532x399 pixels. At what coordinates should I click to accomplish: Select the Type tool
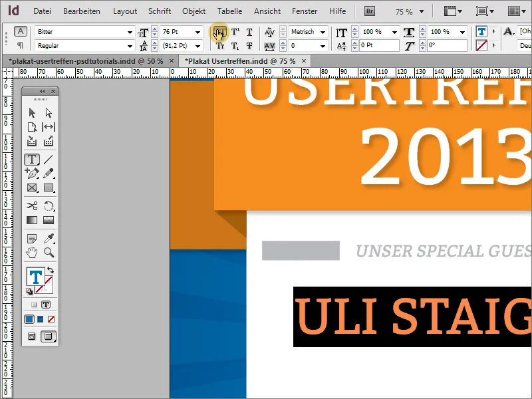31,160
